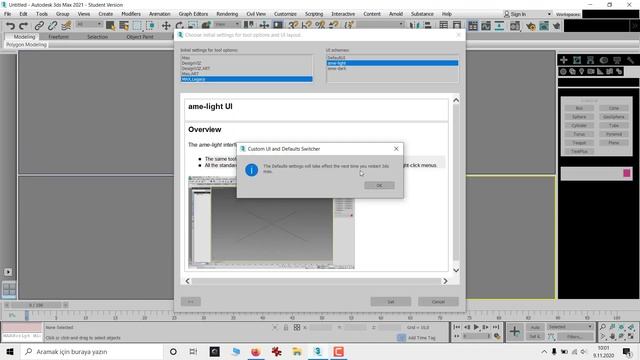Open the Rendered Frame Window icon

[544, 26]
